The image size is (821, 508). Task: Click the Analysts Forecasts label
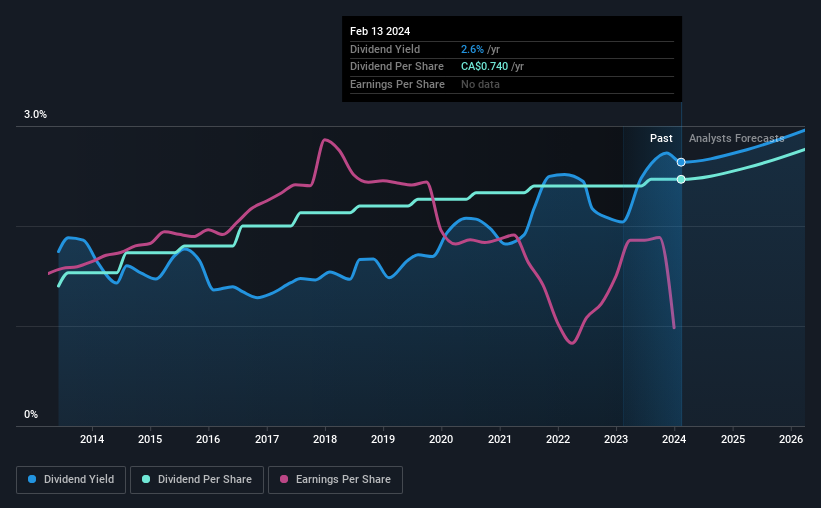point(737,138)
